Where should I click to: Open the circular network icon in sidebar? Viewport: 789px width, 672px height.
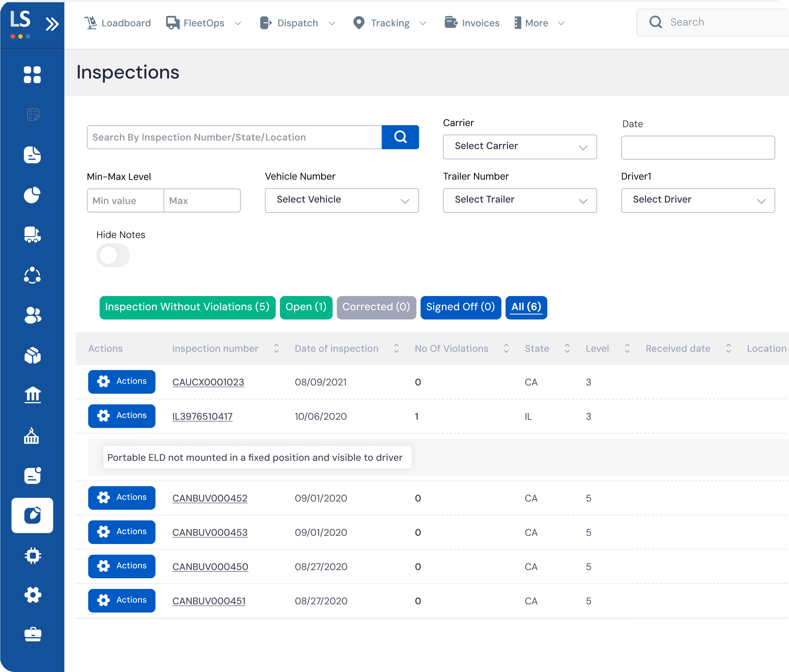32,275
